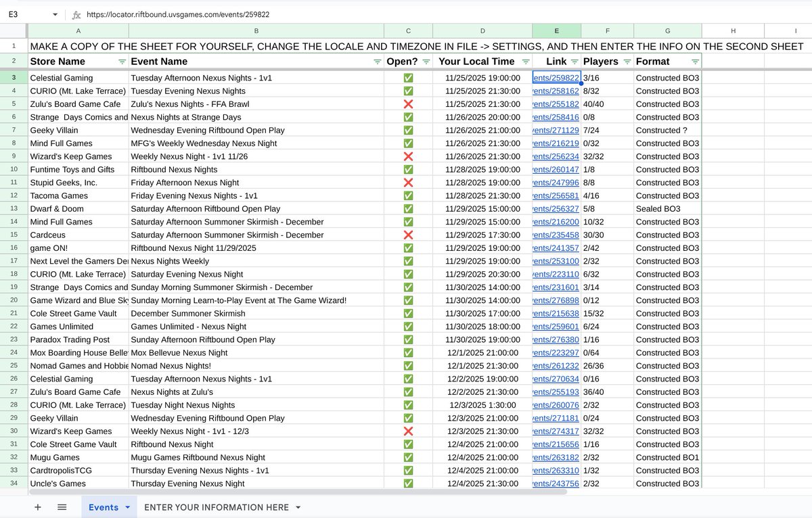812x518 pixels.
Task: Open the Format column filter
Action: (695, 61)
